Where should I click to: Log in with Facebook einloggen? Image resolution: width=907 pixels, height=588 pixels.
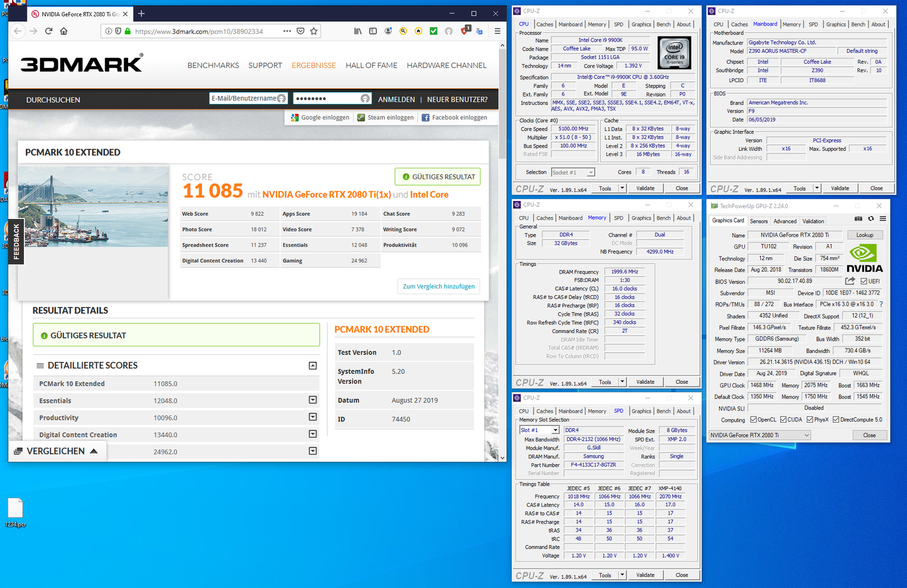454,118
